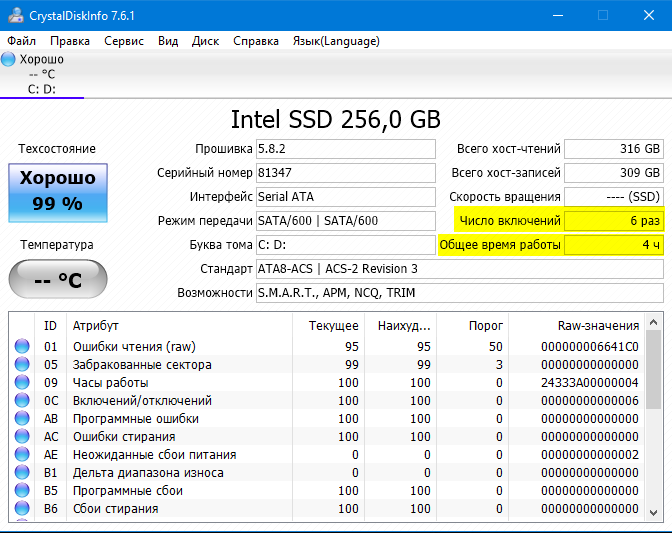Click status icon for attribute AE
The width and height of the screenshot is (672, 533).
22,454
